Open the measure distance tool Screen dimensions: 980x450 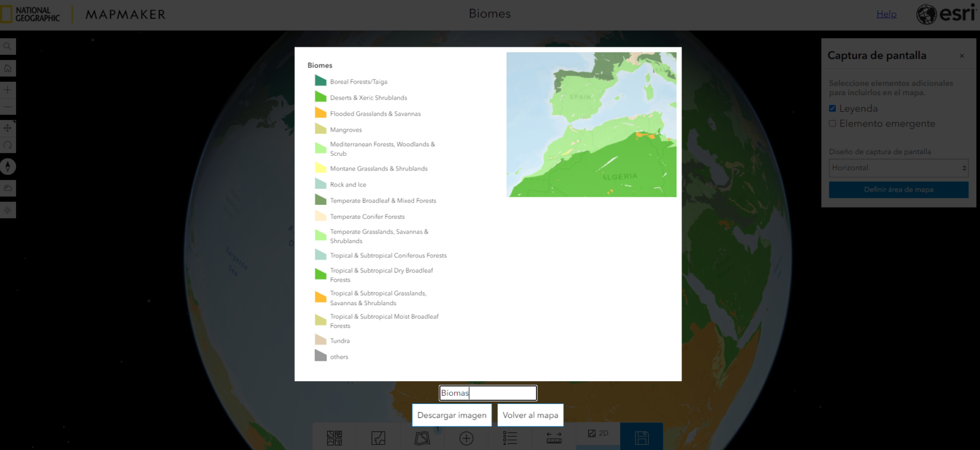[553, 437]
